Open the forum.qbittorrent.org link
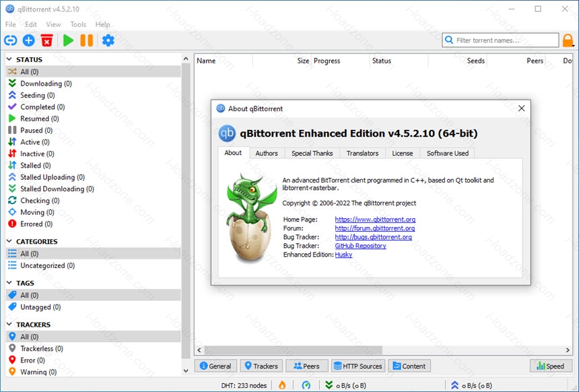579x392 pixels. 375,228
